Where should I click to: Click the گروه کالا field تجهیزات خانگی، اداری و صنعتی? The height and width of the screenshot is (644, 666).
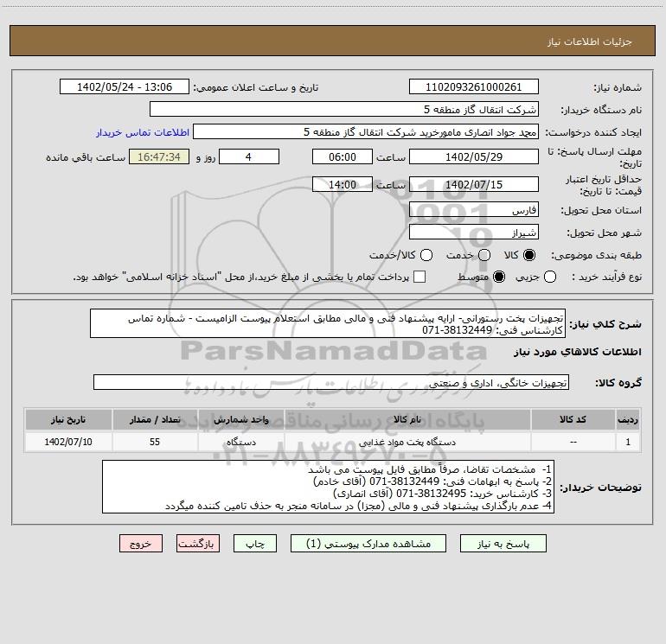331,382
